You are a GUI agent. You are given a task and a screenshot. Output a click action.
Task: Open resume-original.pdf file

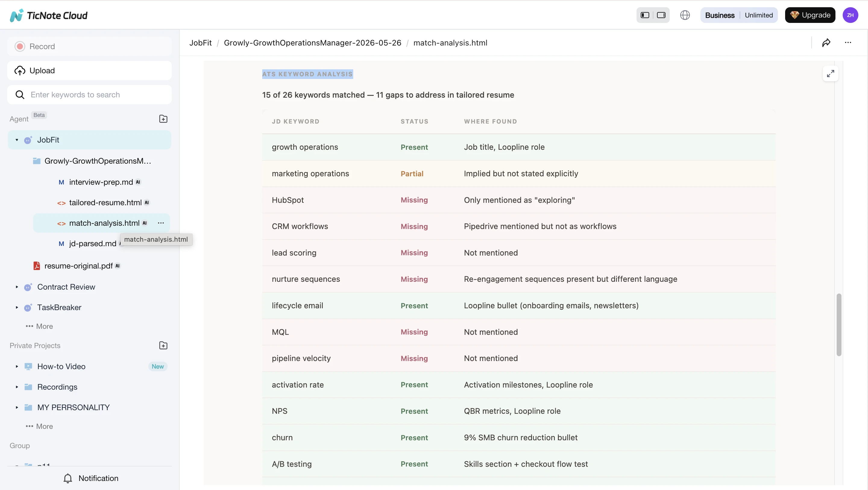(x=78, y=265)
